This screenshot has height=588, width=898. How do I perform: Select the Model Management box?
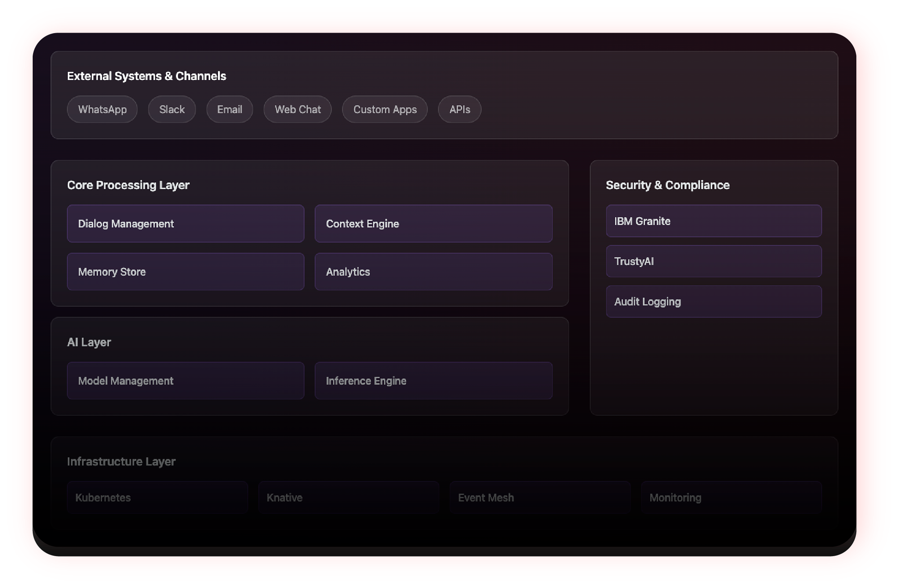185,380
